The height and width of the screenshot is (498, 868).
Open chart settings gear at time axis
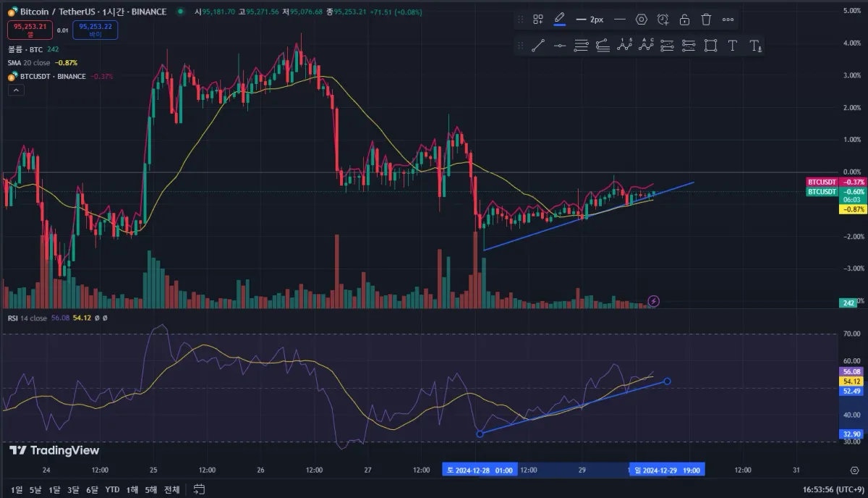(x=856, y=470)
